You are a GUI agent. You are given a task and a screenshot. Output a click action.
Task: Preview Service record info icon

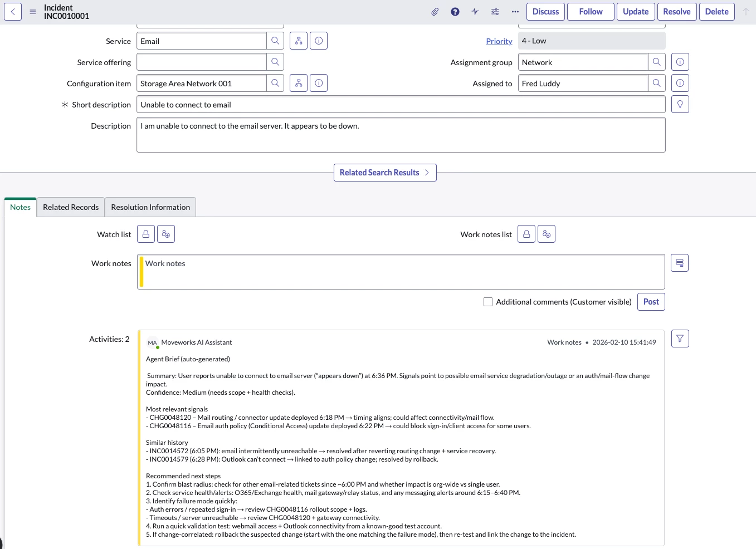click(x=319, y=41)
